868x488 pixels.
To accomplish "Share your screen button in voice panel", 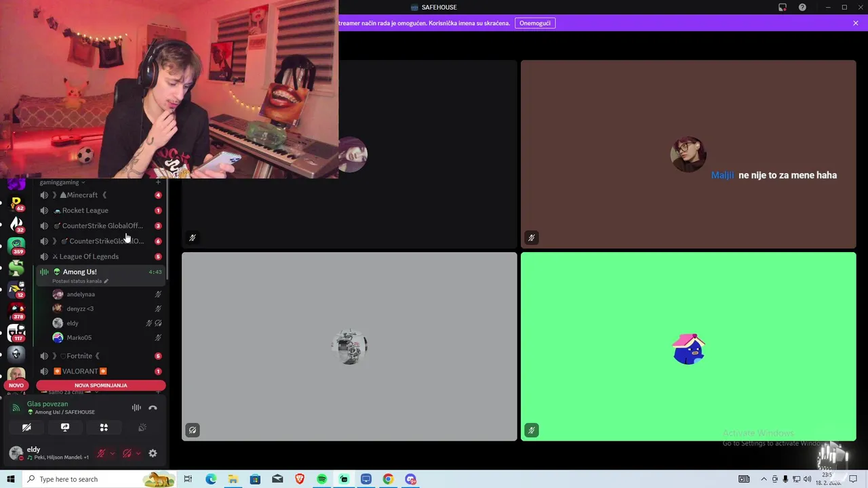I will [65, 428].
